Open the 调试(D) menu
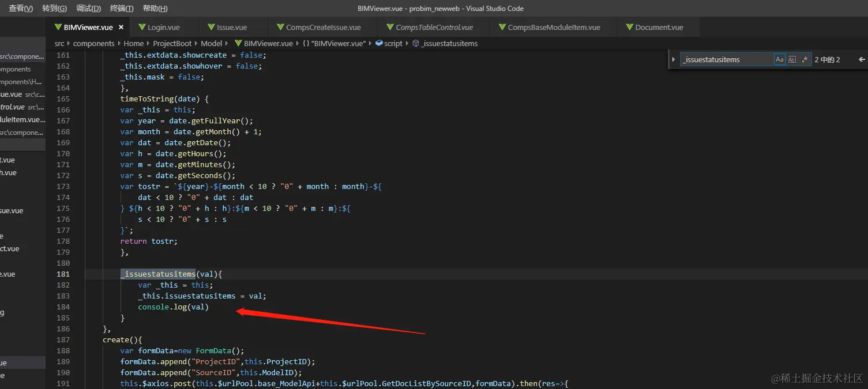 (88, 8)
